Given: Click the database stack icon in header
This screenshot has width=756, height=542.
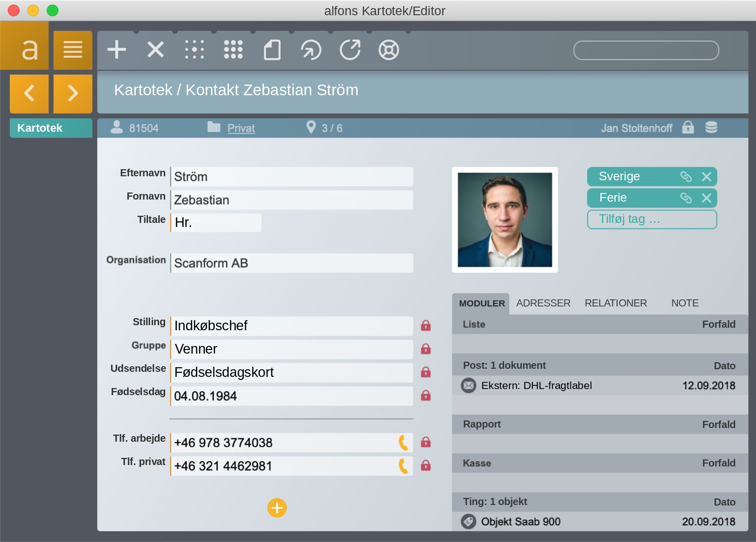Looking at the screenshot, I should click(x=711, y=128).
